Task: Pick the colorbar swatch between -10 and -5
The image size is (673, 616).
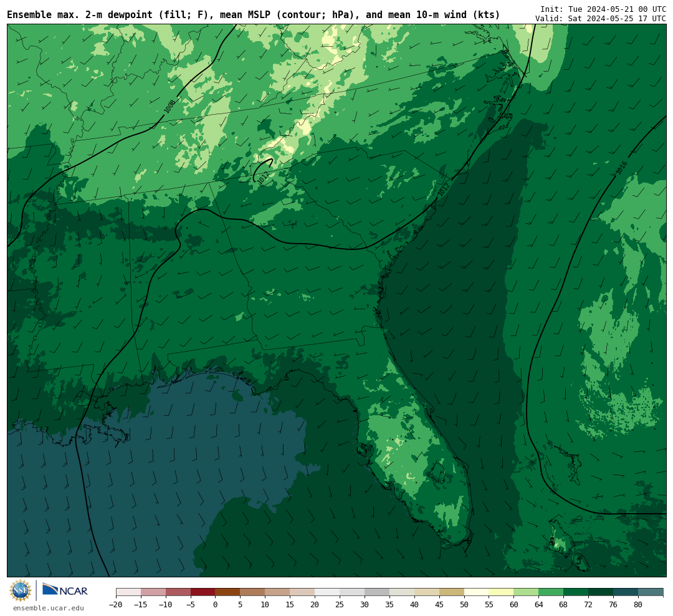Action: coord(178,592)
